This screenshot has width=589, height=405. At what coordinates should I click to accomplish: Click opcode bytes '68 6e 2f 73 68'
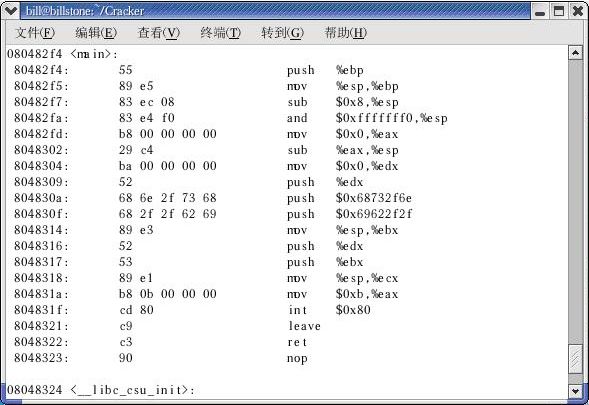pyautogui.click(x=168, y=198)
